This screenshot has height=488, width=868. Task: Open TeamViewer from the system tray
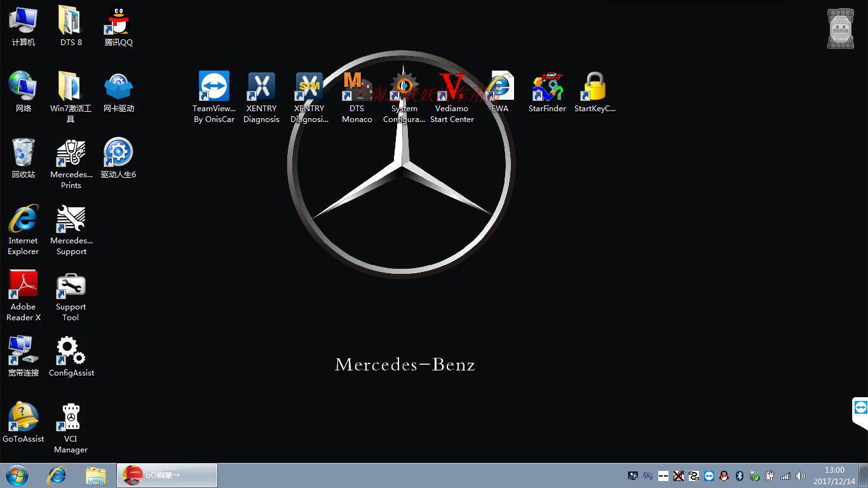click(x=709, y=476)
